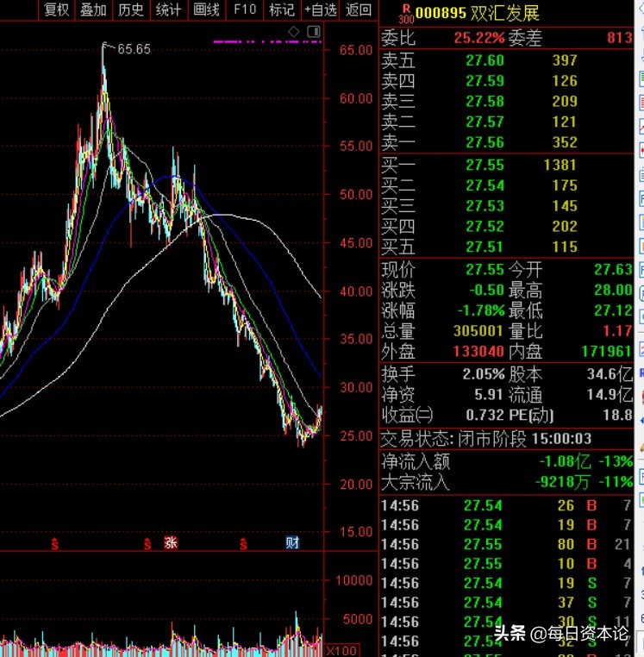The image size is (644, 657).
Task: Select the 14:56 trade with 26 B
Action: click(x=506, y=505)
